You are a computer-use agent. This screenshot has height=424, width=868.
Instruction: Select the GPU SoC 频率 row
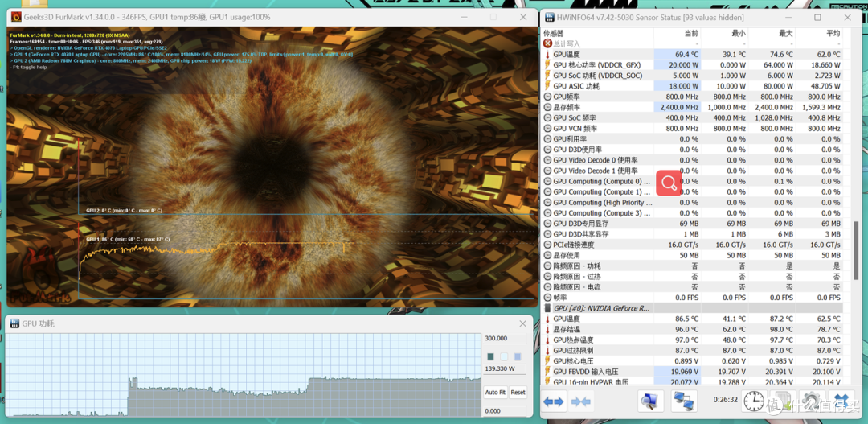click(693, 117)
